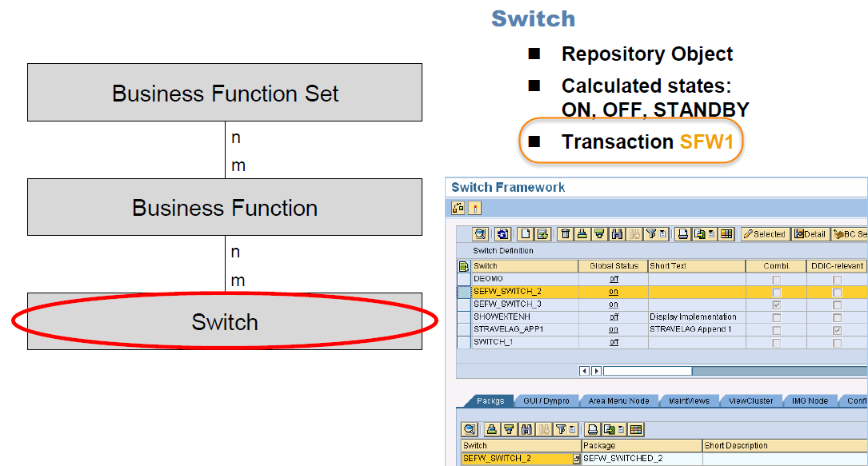
Task: Open the IMG Node tab
Action: tap(809, 401)
